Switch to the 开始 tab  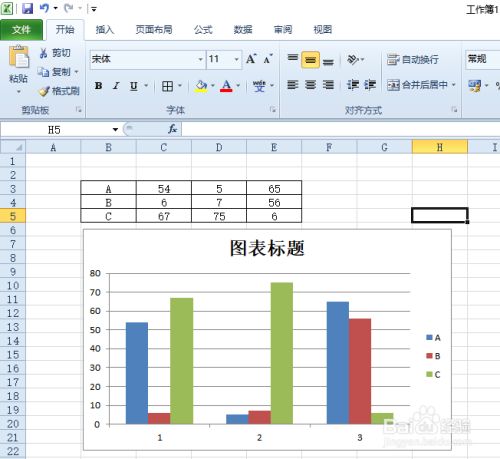tap(65, 30)
